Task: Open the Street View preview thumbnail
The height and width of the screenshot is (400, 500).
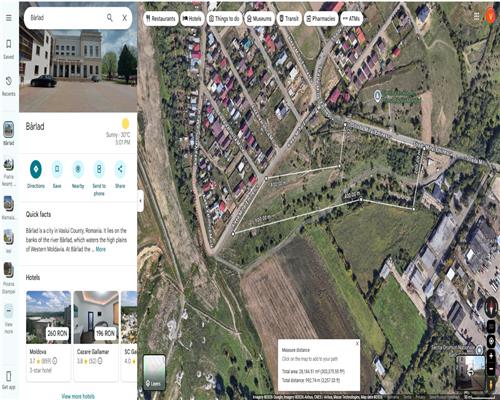Action: pos(470,372)
